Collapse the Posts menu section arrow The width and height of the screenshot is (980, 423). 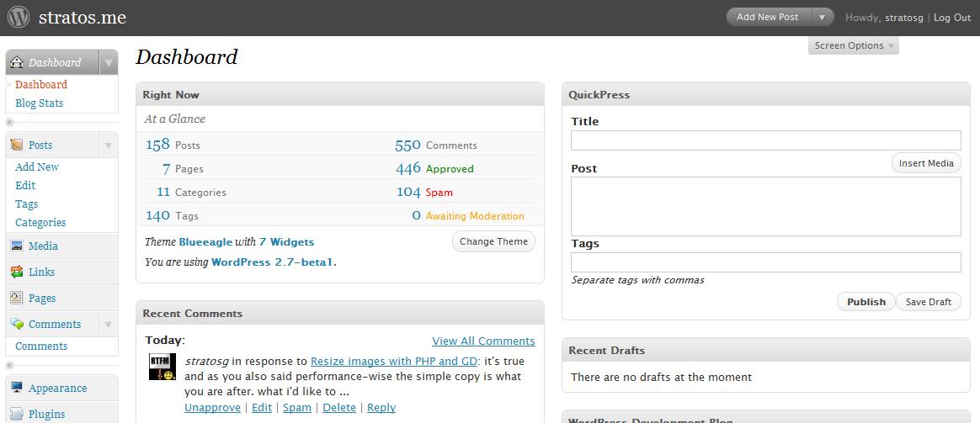pos(108,145)
